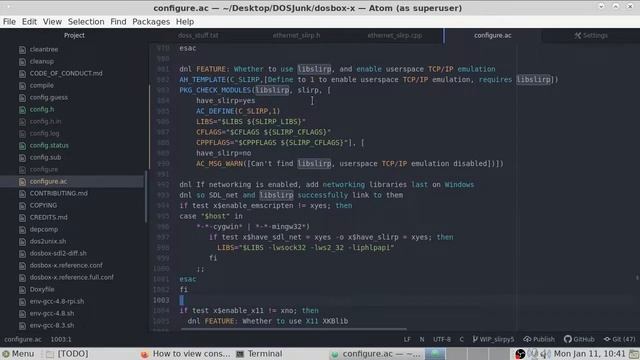The height and width of the screenshot is (360, 640).
Task: Click line number 1003 in gutter
Action: click(x=161, y=300)
